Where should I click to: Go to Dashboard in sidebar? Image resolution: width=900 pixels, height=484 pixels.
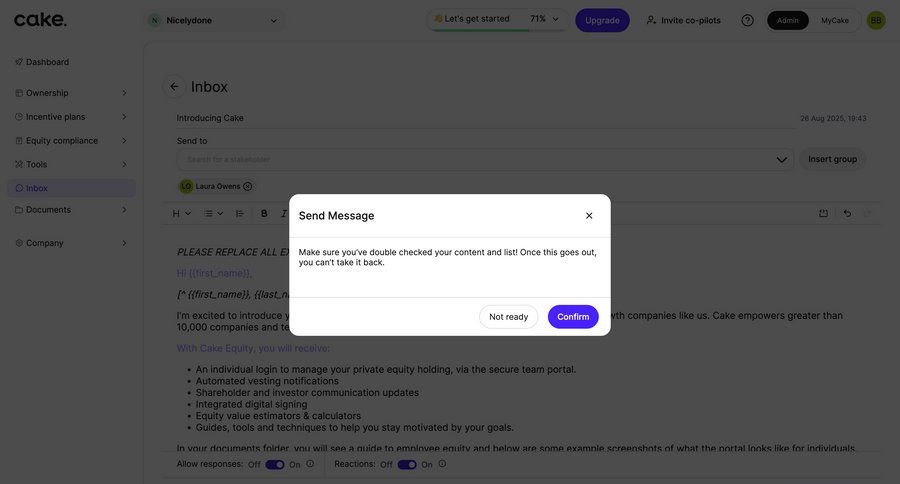[x=47, y=62]
